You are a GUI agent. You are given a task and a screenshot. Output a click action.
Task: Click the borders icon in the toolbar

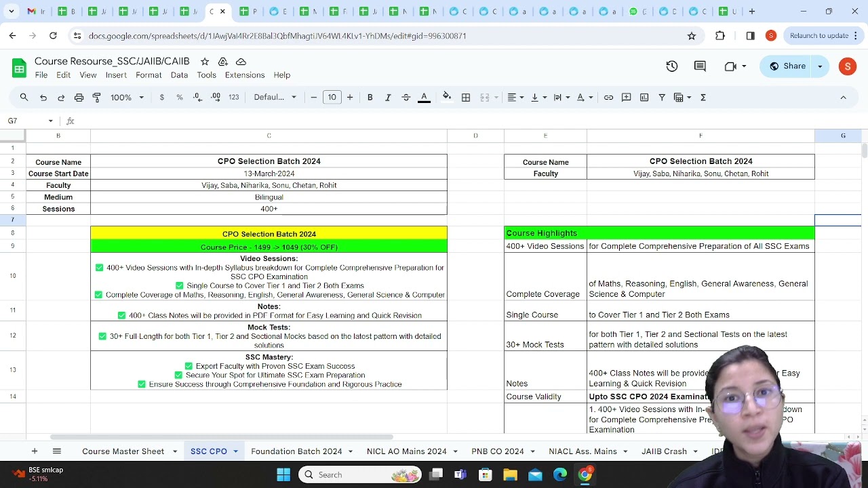(x=466, y=97)
